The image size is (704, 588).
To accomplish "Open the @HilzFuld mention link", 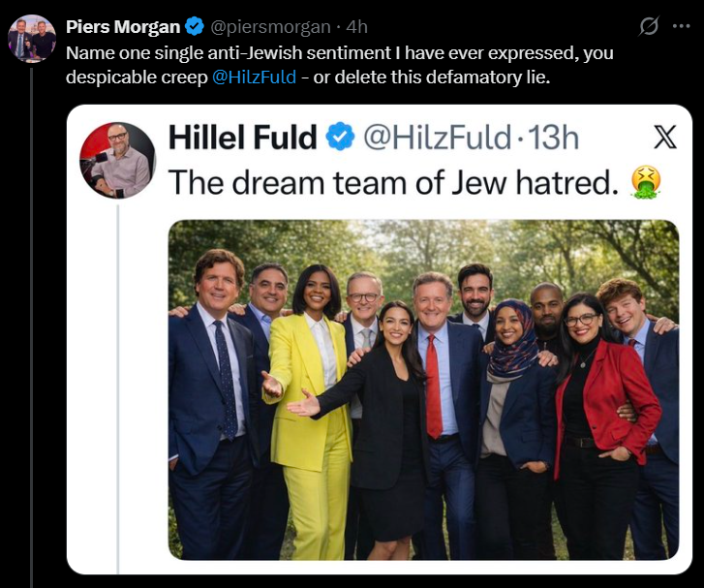I will [x=254, y=77].
